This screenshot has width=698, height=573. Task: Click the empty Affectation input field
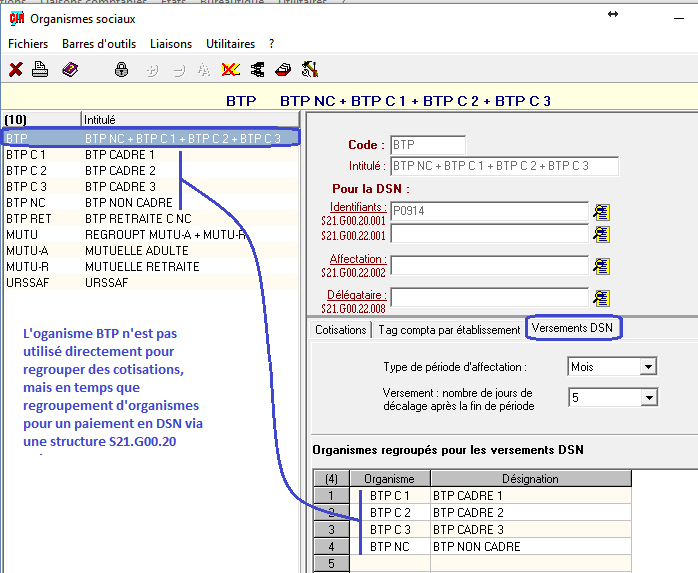point(489,266)
